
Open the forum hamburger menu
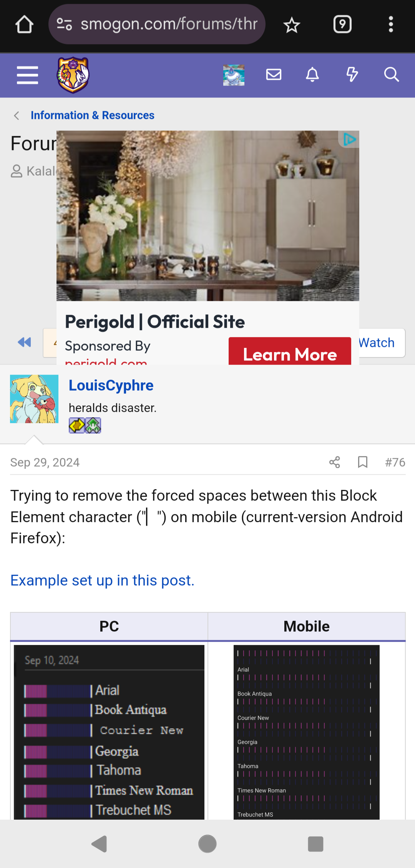(27, 75)
